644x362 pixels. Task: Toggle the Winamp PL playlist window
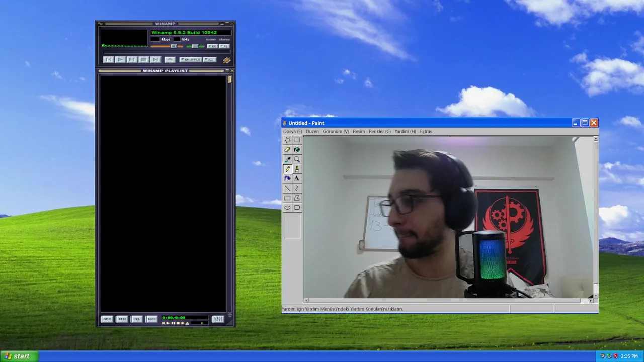pos(224,46)
